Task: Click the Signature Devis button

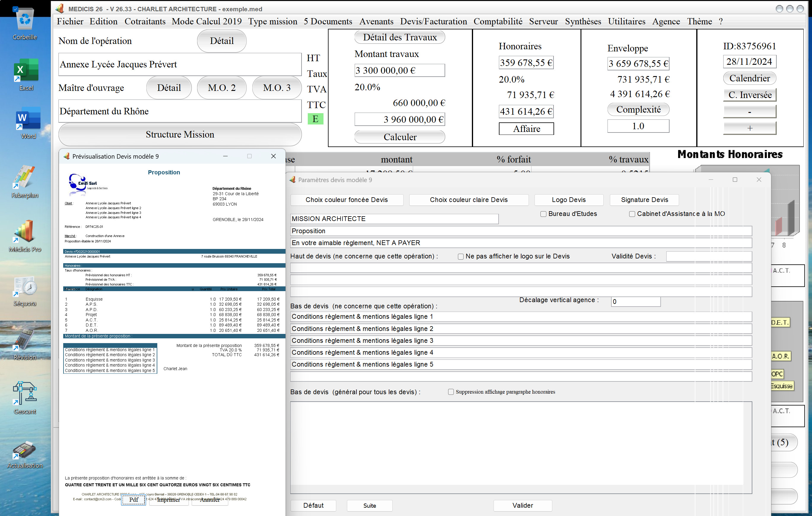Action: 644,200
